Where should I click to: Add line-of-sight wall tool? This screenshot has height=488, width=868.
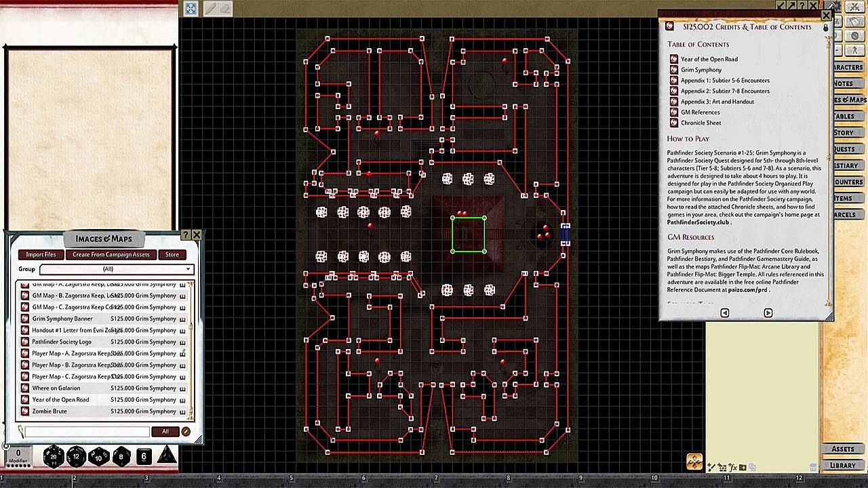[722, 467]
